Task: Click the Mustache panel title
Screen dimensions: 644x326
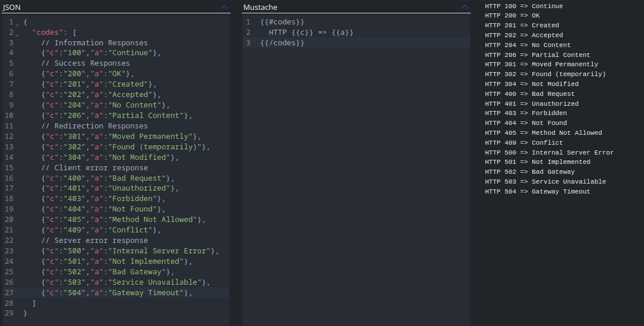Action: point(260,8)
